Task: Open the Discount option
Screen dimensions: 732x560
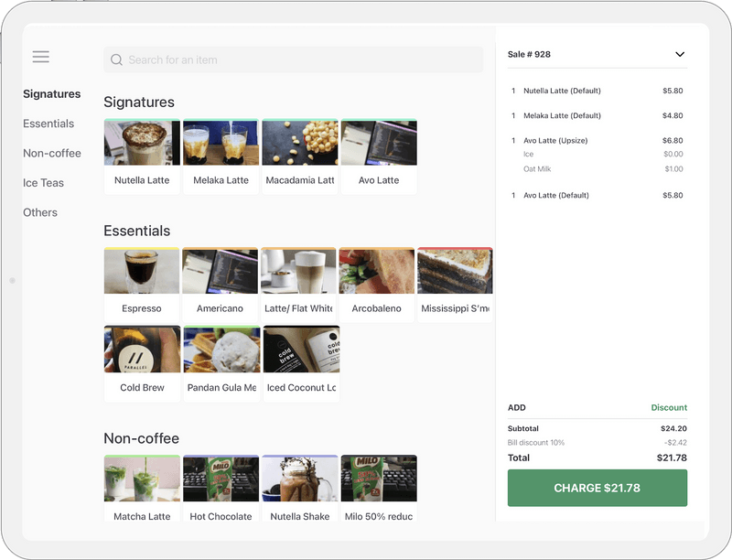Action: [669, 407]
